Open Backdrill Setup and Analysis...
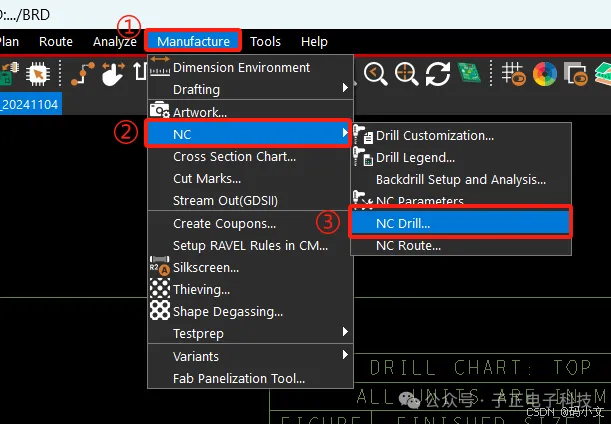This screenshot has height=424, width=611. (461, 179)
